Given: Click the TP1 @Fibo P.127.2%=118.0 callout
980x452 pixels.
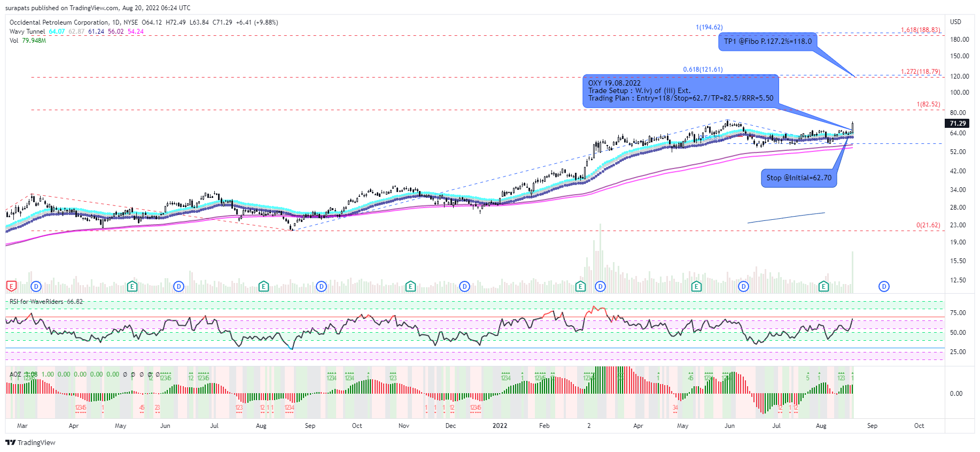Looking at the screenshot, I should pos(768,41).
